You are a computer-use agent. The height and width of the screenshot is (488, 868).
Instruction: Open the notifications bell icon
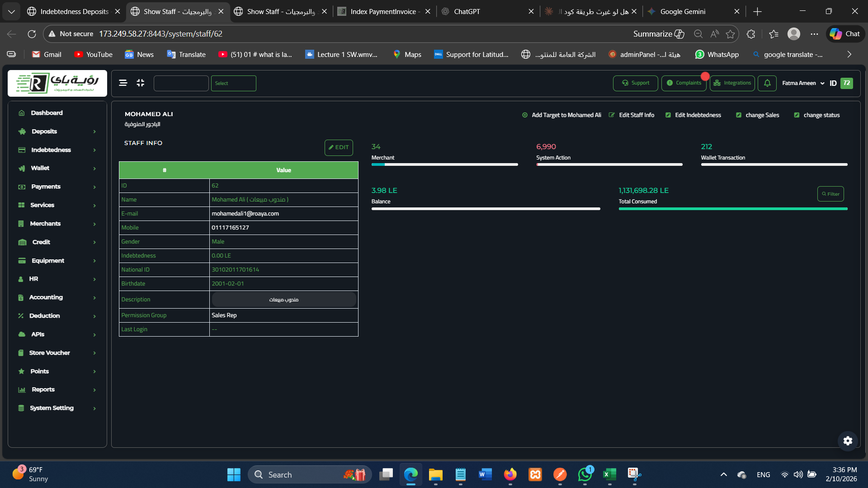[x=767, y=83]
